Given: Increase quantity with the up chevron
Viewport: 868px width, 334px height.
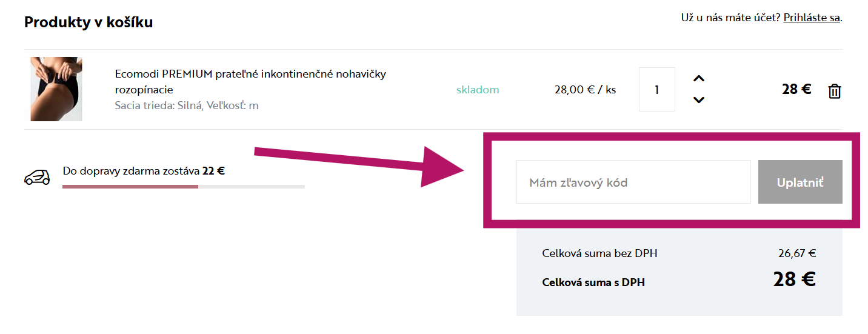Looking at the screenshot, I should 699,79.
